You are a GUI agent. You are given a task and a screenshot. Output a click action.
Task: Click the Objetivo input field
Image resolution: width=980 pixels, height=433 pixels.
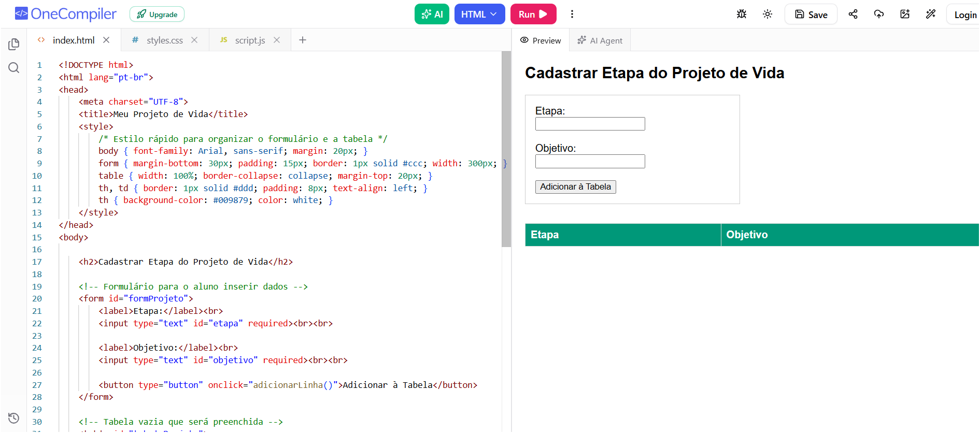[590, 161]
